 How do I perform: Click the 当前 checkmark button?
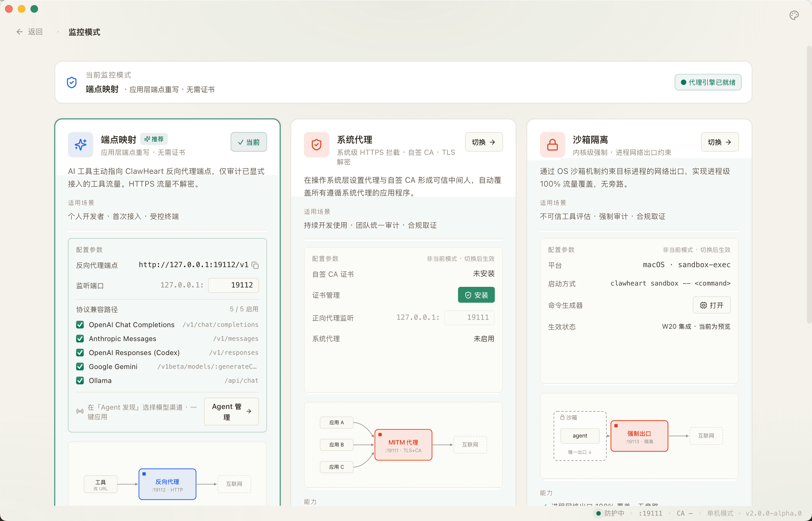249,142
